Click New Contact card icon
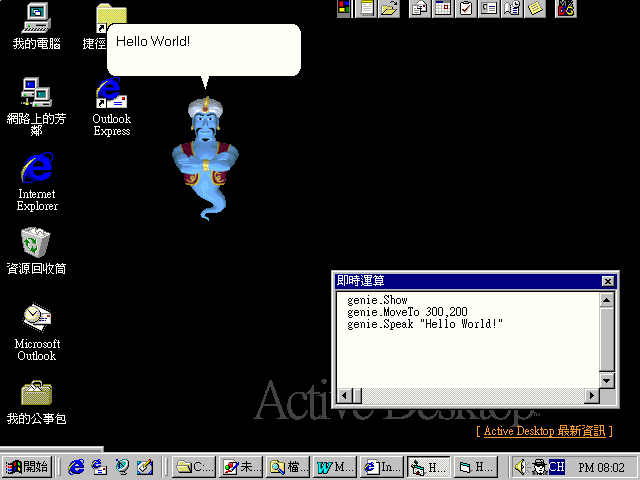Viewport: 640px width, 480px height. (489, 9)
